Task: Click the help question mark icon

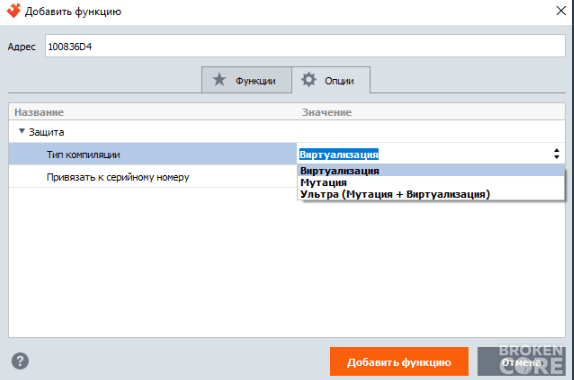Action: coord(20,361)
